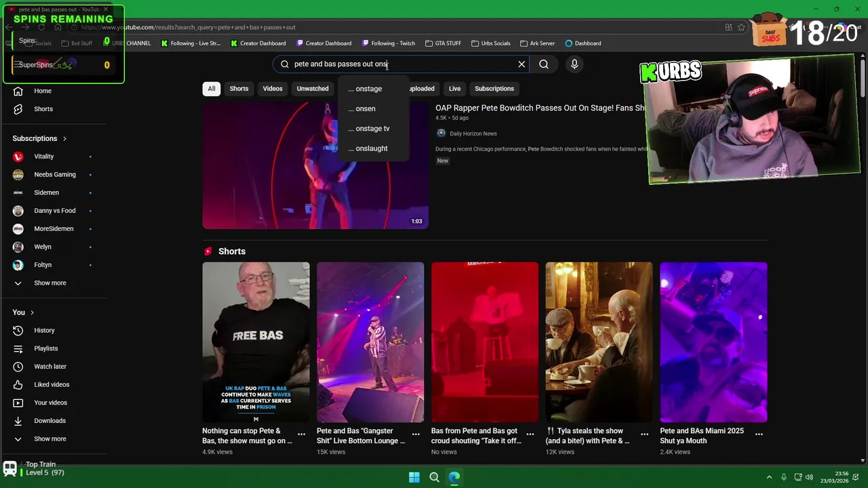Open the FREE BAS short thumbnail

(x=256, y=342)
